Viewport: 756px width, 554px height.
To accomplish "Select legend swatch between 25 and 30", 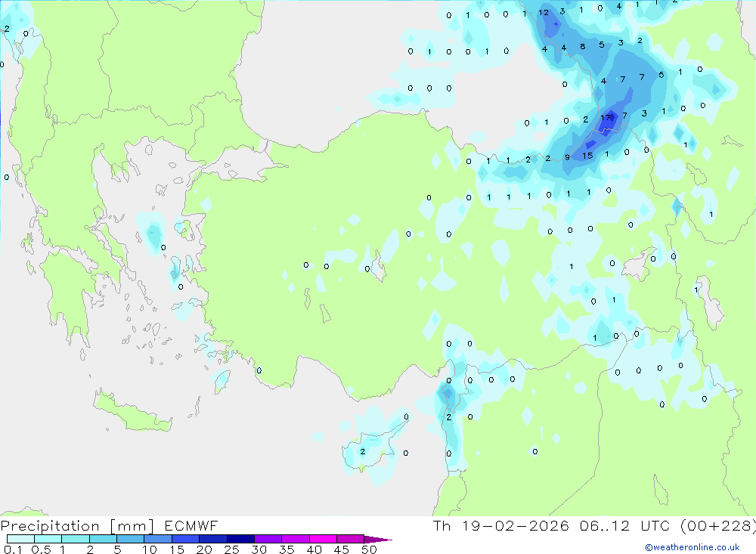I will point(240,539).
